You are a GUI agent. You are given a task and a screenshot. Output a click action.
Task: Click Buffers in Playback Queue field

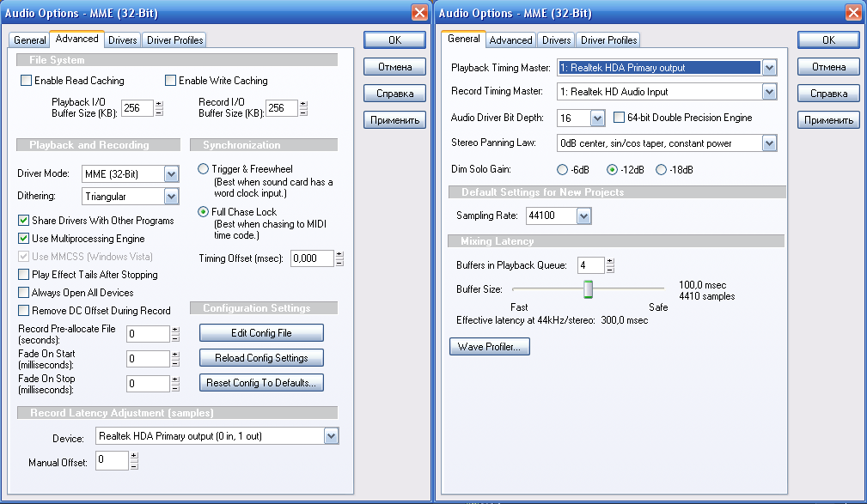coord(591,265)
